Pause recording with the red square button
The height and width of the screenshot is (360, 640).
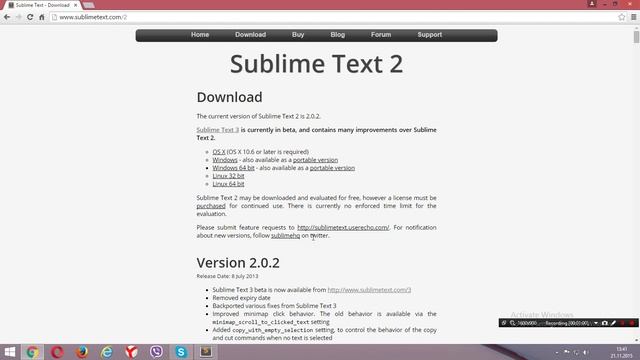pyautogui.click(x=622, y=323)
